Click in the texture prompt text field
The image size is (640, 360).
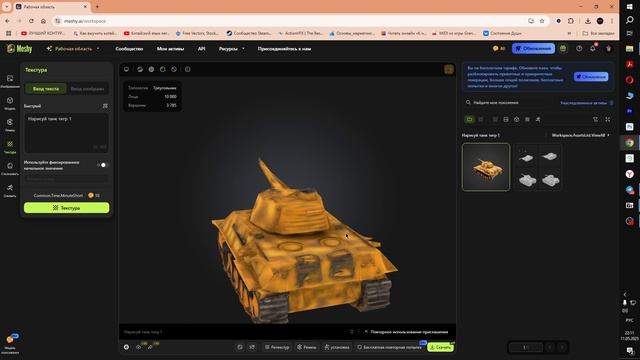[x=67, y=133]
